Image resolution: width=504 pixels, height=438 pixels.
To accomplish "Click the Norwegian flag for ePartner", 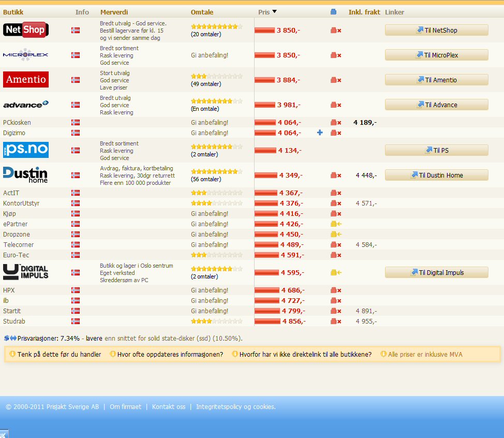I will pos(76,224).
